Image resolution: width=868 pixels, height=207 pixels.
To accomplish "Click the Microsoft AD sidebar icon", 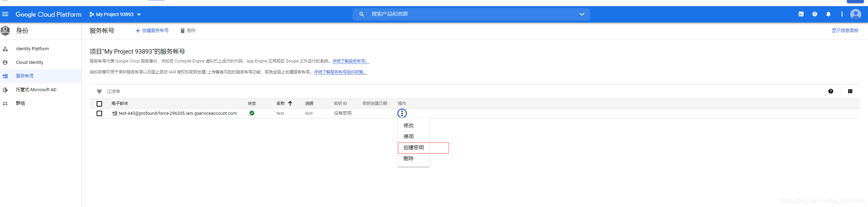I will pyautogui.click(x=5, y=90).
